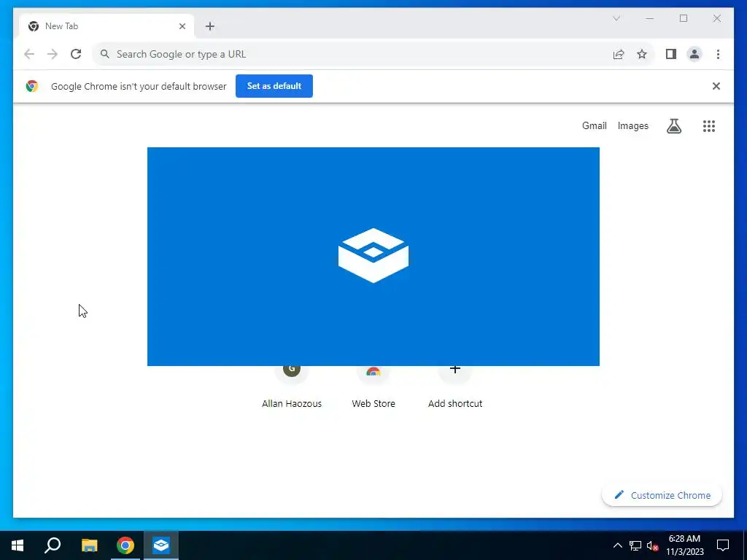Click Add shortcut tile

(455, 388)
